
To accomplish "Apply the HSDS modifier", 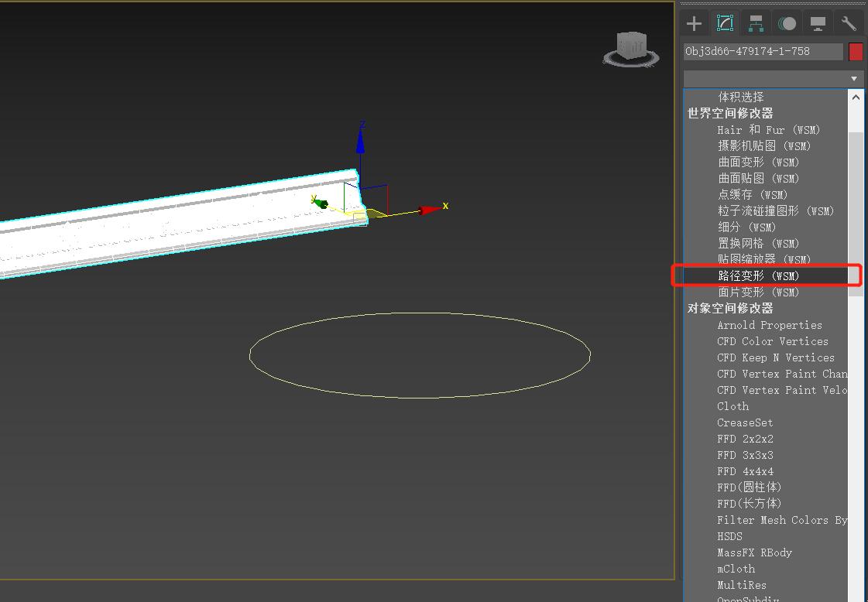I will tap(729, 535).
